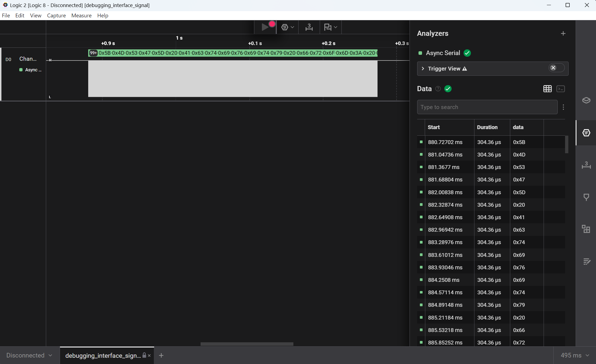Screen dimensions: 596x364
Task: Expand the Trigger View section
Action: pos(423,69)
